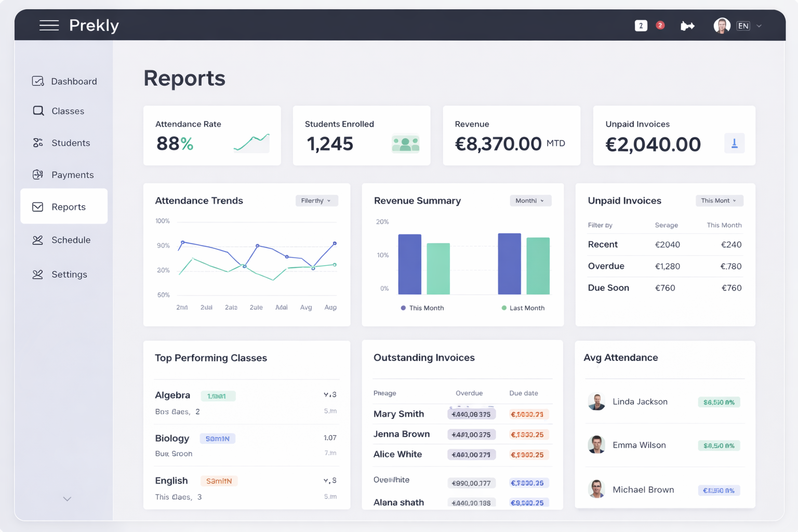Screen dimensions: 798x532
Task: Toggle the This Month chart legend
Action: 422,308
